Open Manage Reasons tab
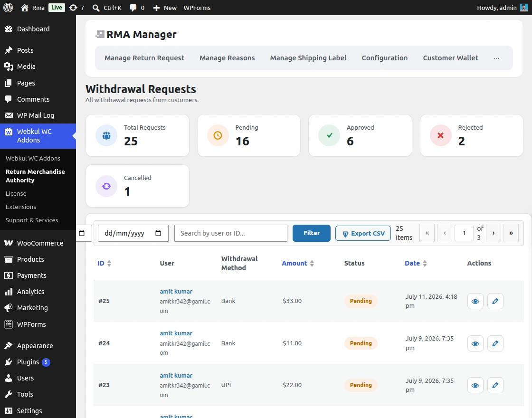Image resolution: width=532 pixels, height=418 pixels. [227, 58]
